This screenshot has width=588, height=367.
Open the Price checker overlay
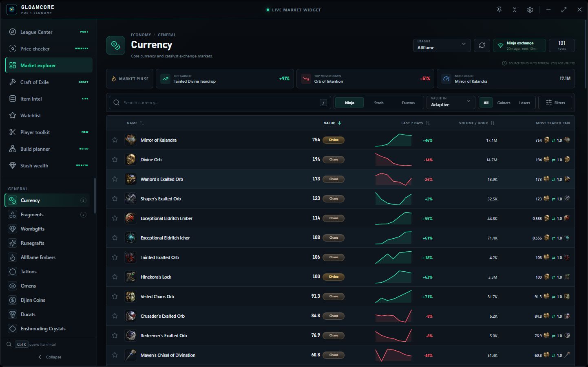(49, 48)
